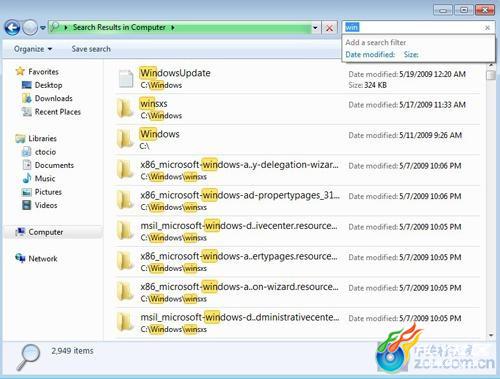
Task: Click the search magnifier icon in address bar
Action: click(x=55, y=27)
